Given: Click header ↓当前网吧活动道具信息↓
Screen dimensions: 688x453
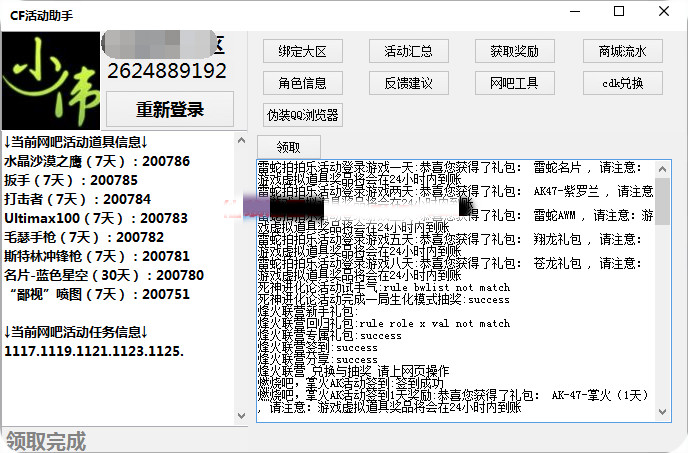Looking at the screenshot, I should (76, 142).
